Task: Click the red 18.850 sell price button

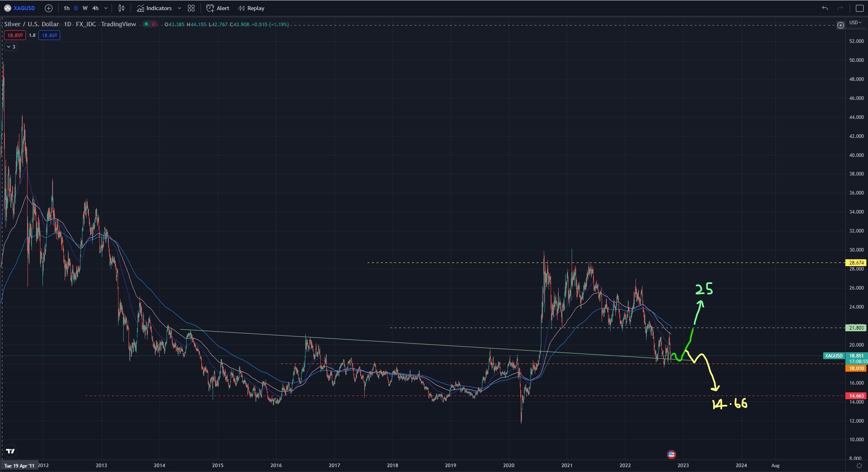Action: click(x=15, y=35)
